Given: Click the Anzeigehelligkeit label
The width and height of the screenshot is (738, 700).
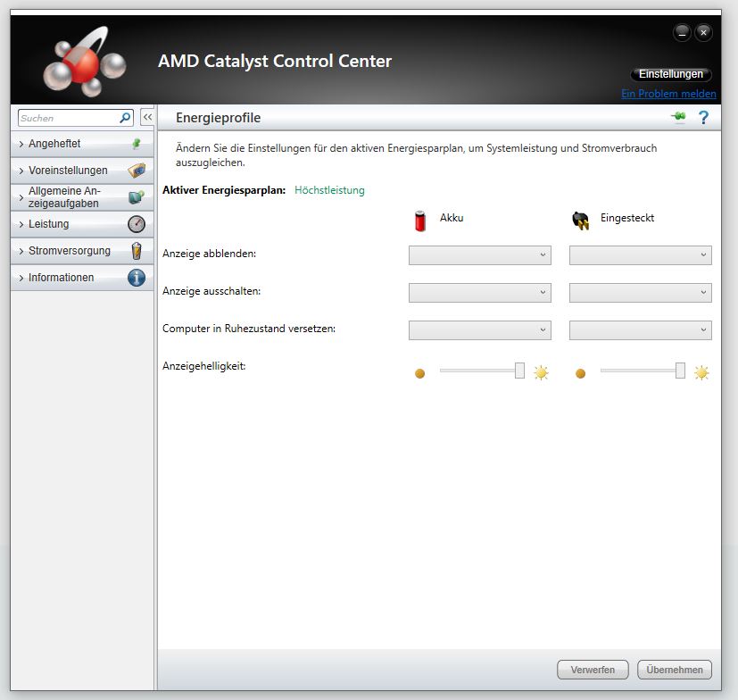Looking at the screenshot, I should tap(203, 366).
